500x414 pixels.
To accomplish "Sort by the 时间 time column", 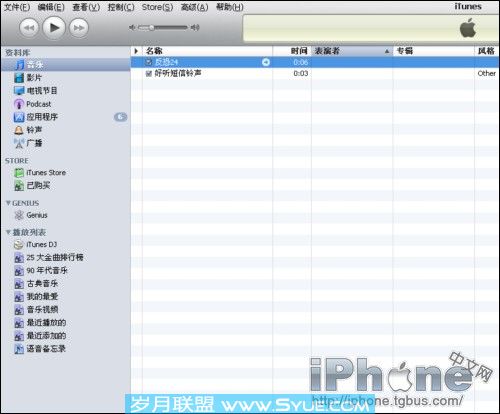I will pyautogui.click(x=292, y=51).
